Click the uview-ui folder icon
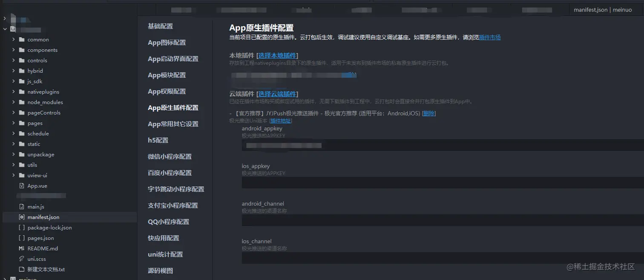 coord(22,175)
